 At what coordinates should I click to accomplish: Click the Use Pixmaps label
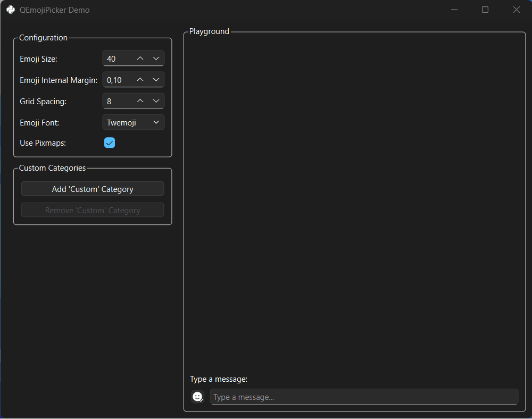click(43, 143)
